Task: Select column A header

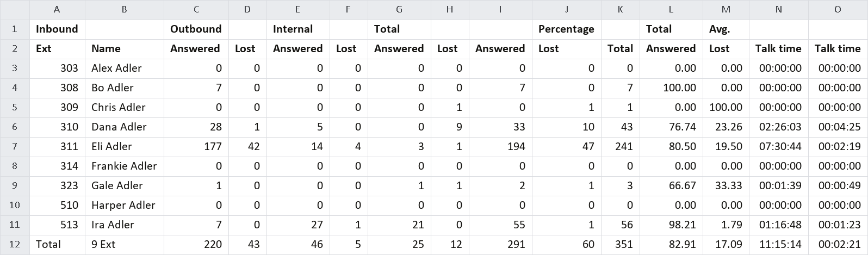Action: (x=57, y=9)
